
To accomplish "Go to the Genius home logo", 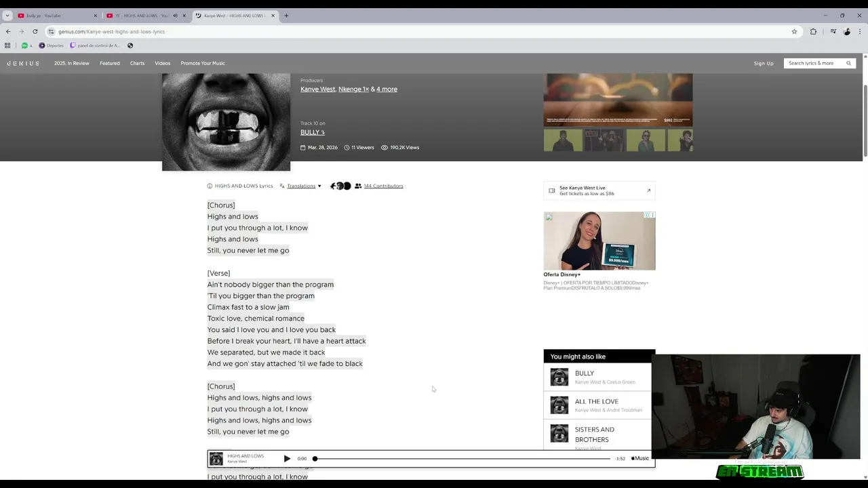I will (x=23, y=63).
